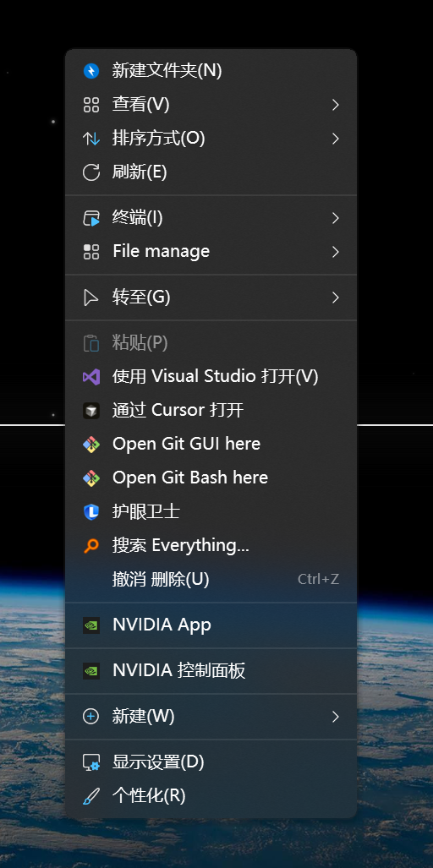433x868 pixels.
Task: Expand the 终端(I) submenu chevron
Action: click(x=335, y=218)
